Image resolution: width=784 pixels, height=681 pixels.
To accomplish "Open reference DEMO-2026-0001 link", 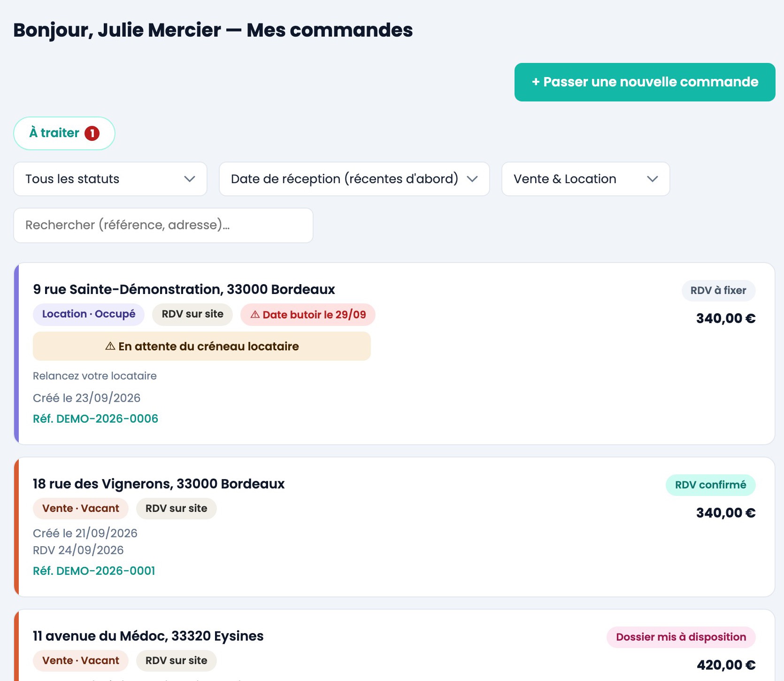I will 94,571.
